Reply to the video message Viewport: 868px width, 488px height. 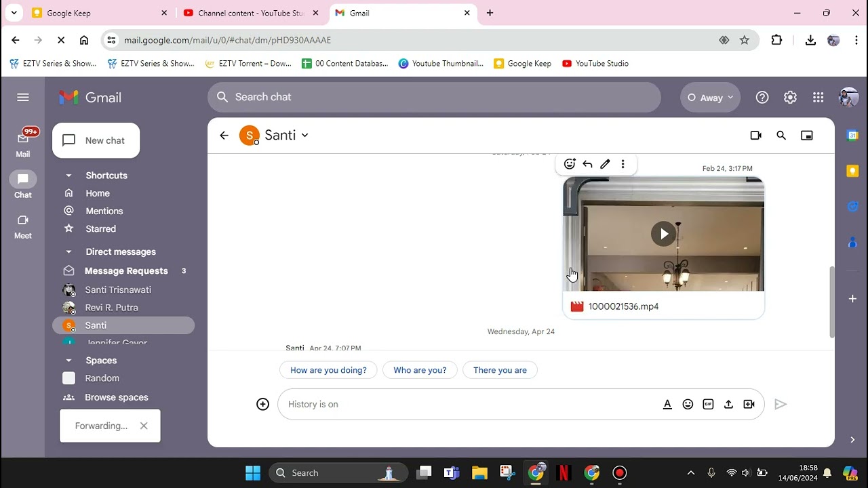(587, 163)
